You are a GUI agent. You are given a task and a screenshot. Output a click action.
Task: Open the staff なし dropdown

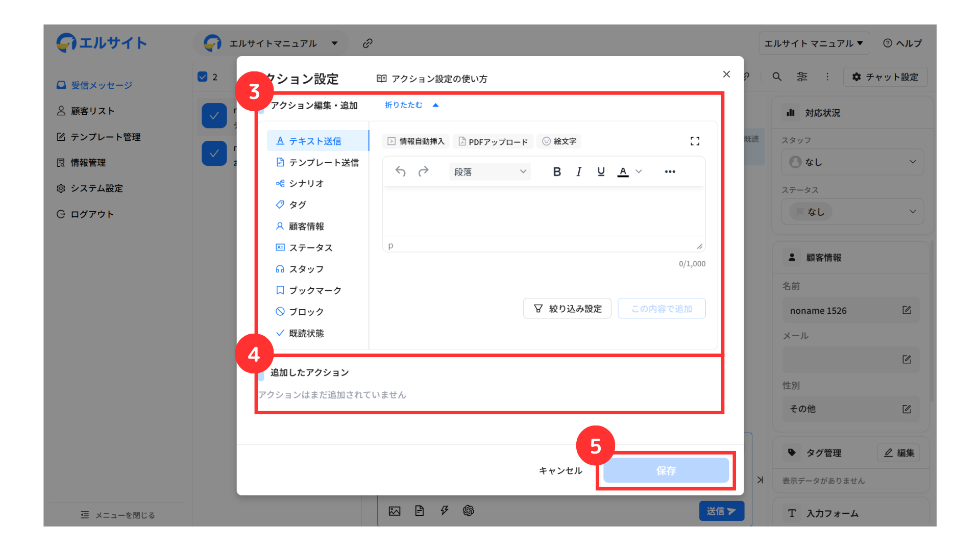852,162
